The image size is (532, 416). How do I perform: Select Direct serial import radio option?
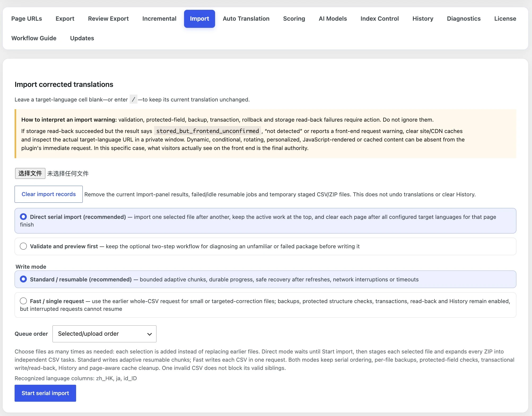click(x=23, y=217)
